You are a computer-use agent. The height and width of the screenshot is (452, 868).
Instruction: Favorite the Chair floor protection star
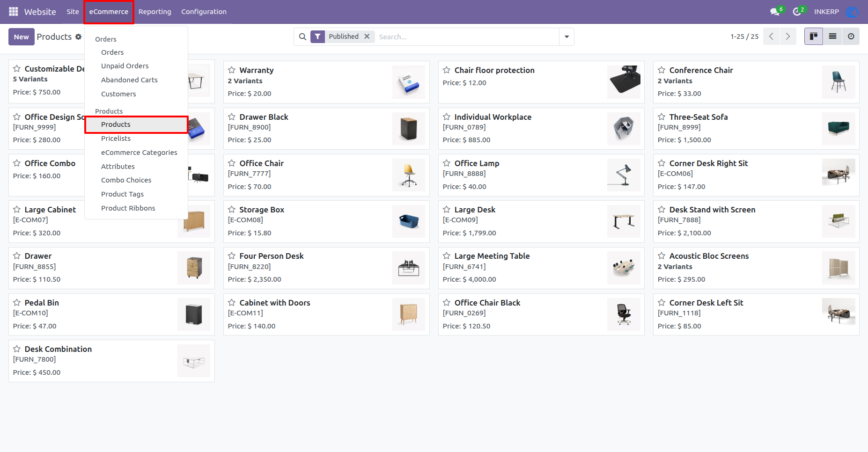coord(447,70)
